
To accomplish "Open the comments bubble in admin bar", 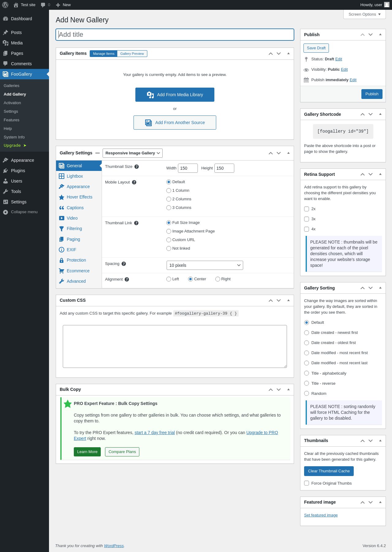I will 43,5.
